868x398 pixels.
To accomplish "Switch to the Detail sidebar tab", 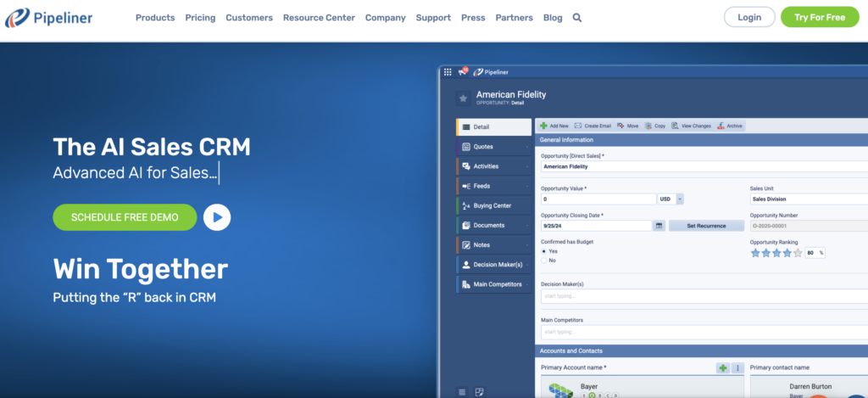I will [494, 127].
